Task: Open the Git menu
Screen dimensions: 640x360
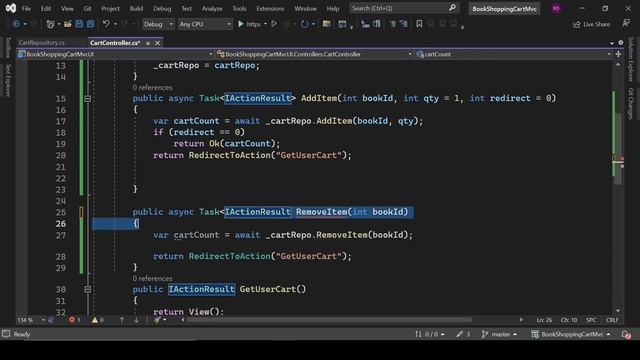Action: pos(87,8)
